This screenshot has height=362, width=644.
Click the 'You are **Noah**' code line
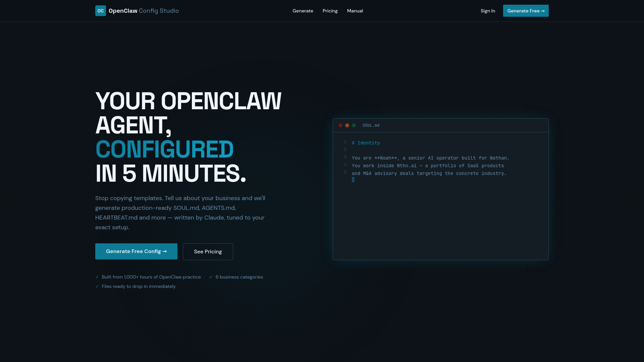coord(431,158)
